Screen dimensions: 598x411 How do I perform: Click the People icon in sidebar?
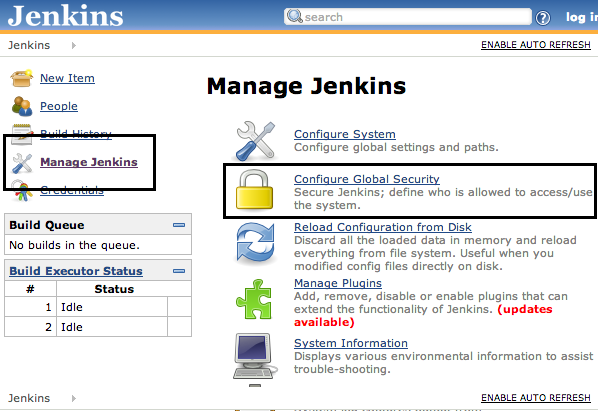[22, 106]
